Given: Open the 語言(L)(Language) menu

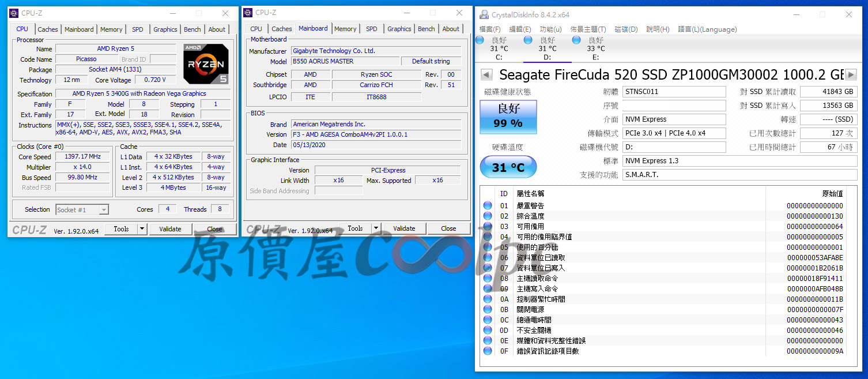Looking at the screenshot, I should (707, 29).
